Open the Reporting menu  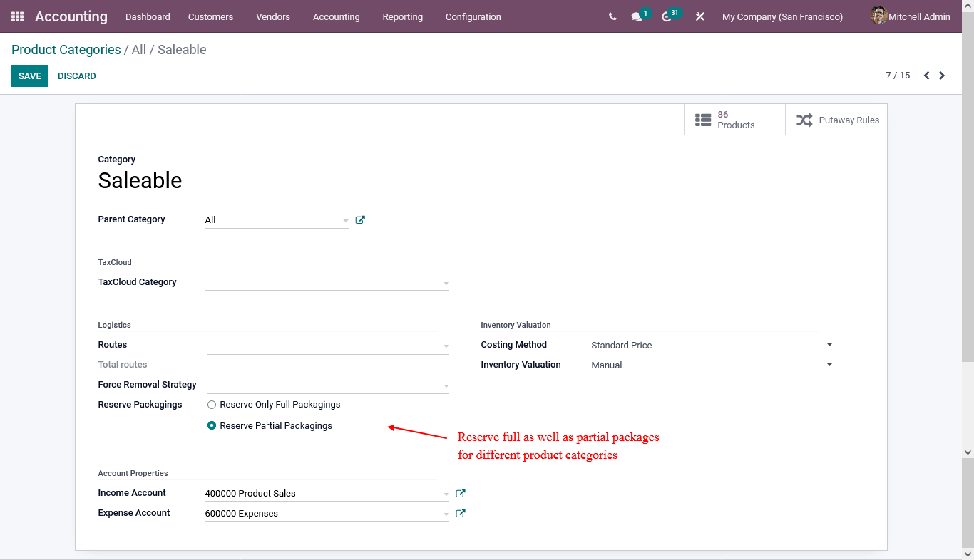(x=402, y=16)
